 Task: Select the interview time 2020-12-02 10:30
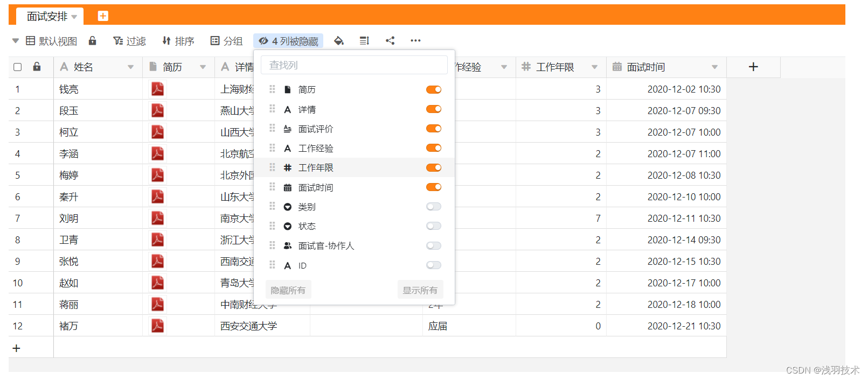click(x=666, y=89)
